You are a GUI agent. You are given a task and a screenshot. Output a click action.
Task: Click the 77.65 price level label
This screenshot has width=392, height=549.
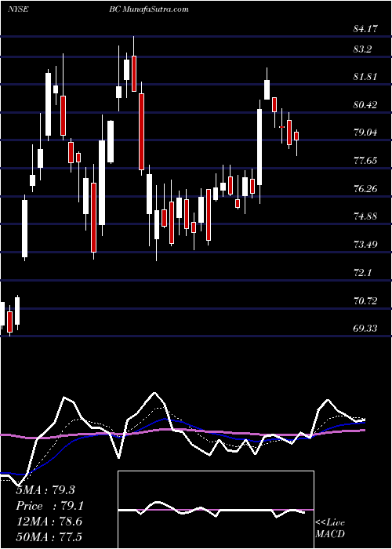[365, 161]
